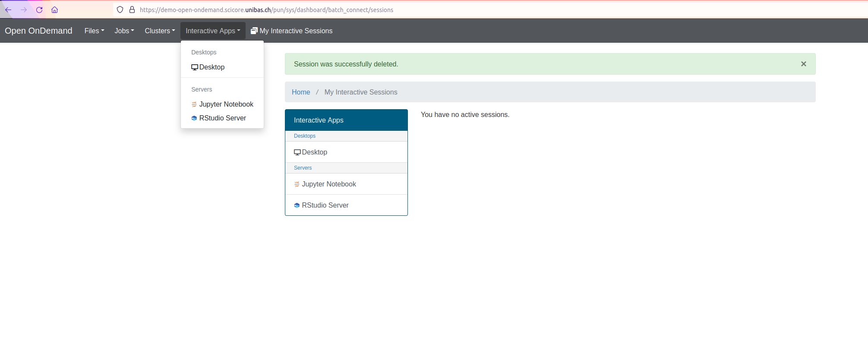Expand the Files dropdown menu
Image resolution: width=868 pixels, height=344 pixels.
point(94,31)
